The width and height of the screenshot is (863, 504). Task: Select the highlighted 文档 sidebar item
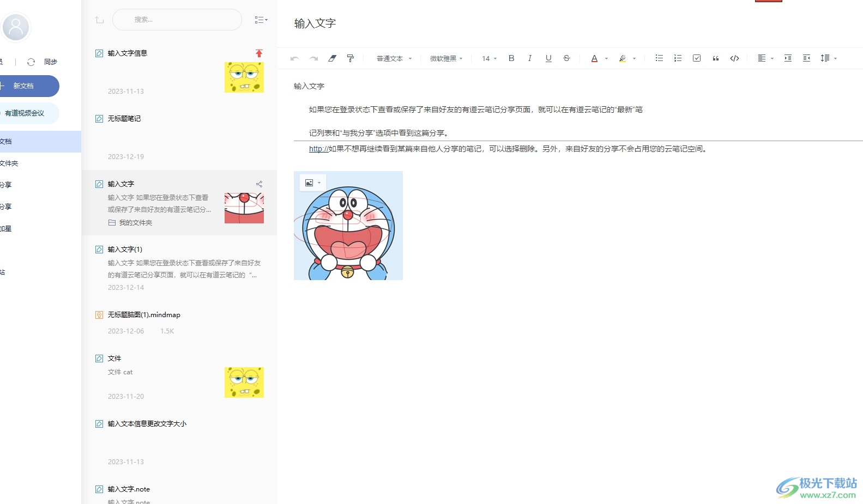(40, 142)
